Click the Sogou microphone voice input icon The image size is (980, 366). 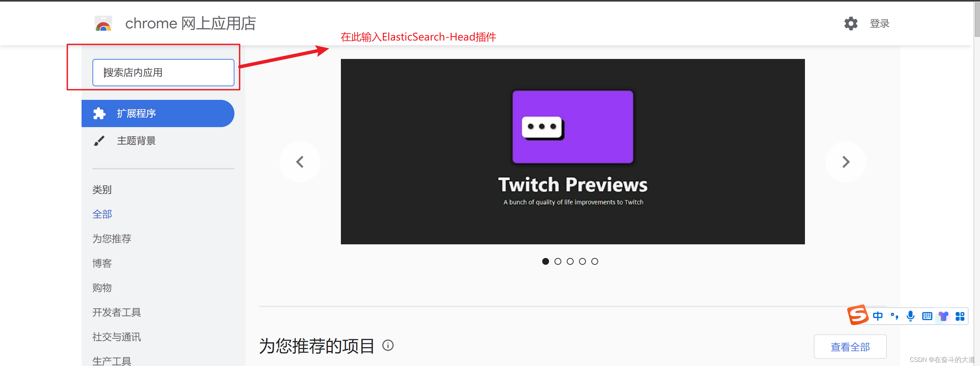[x=910, y=316]
